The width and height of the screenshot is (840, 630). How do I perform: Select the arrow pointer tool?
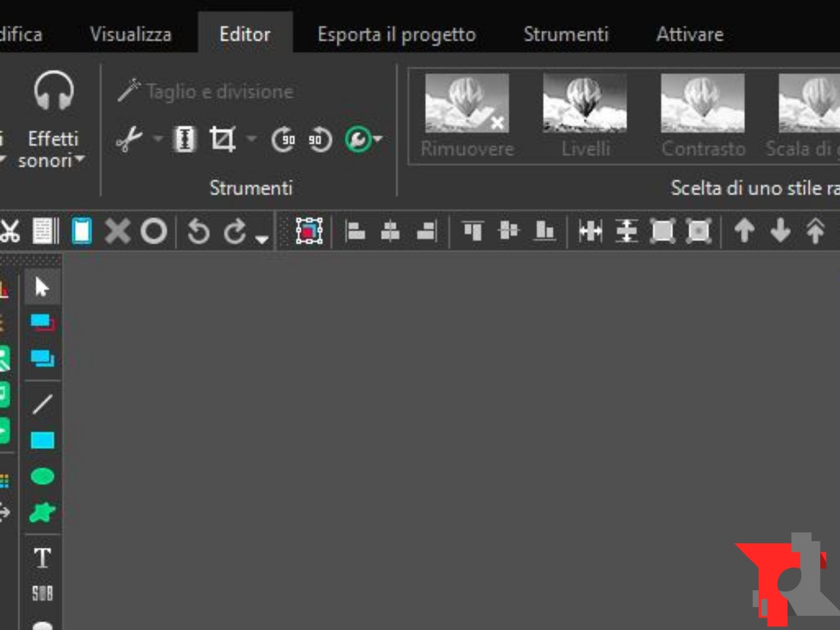(42, 287)
